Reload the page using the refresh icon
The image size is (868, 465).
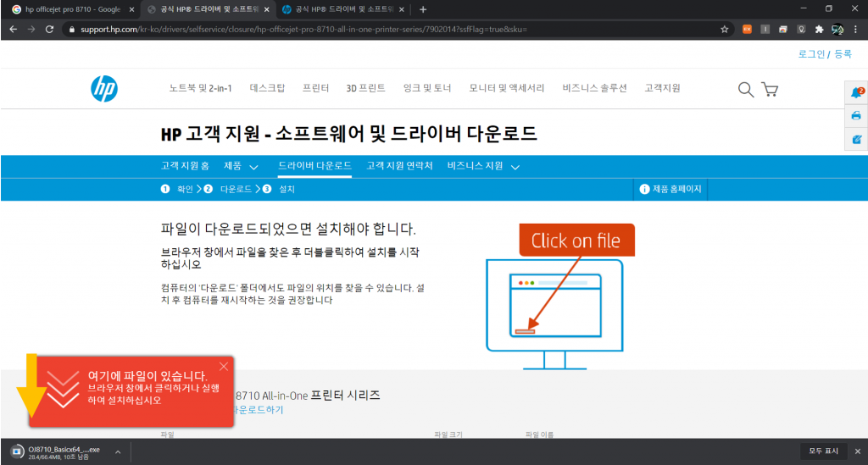[50, 29]
